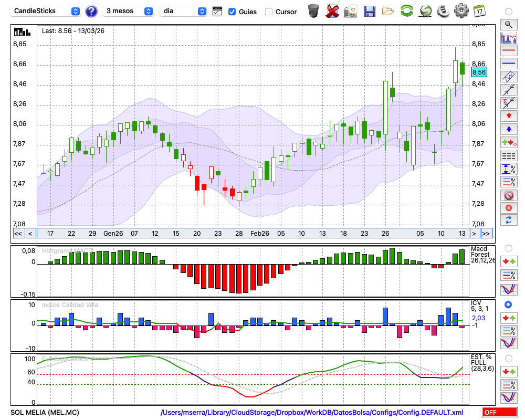This screenshot has width=525, height=420.
Task: Select the red horizontal line tool
Action: [508, 50]
